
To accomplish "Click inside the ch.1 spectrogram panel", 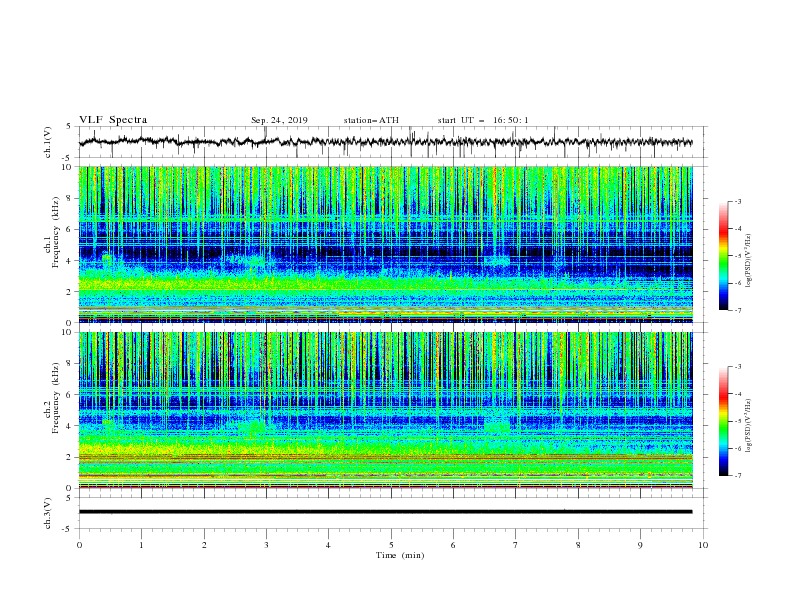I will [x=385, y=244].
